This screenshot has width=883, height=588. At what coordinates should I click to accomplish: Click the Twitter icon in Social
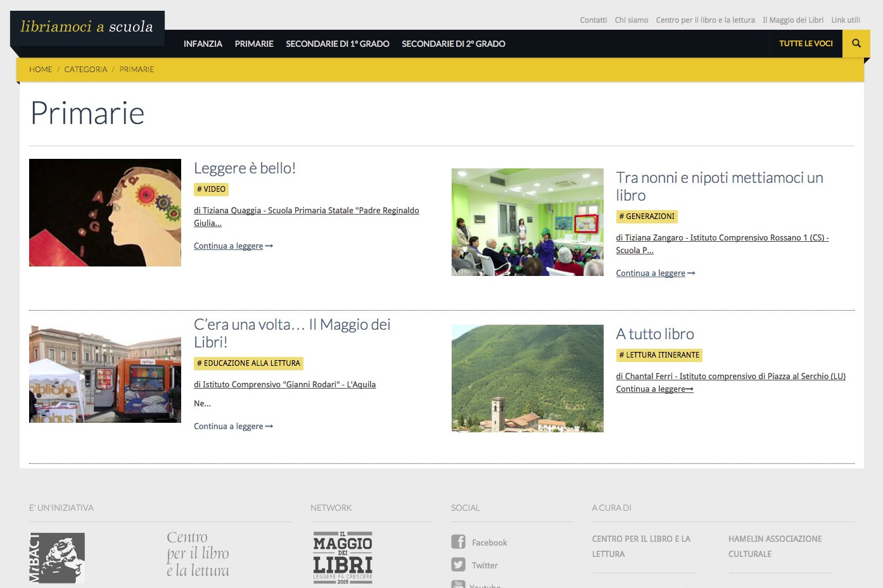point(458,565)
